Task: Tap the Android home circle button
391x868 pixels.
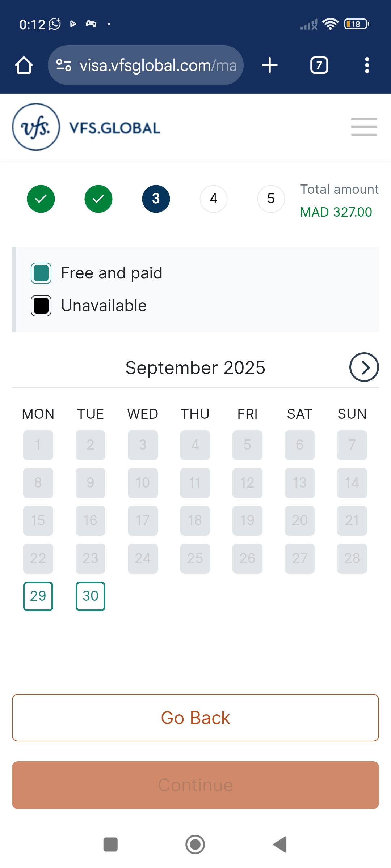Action: tap(195, 844)
